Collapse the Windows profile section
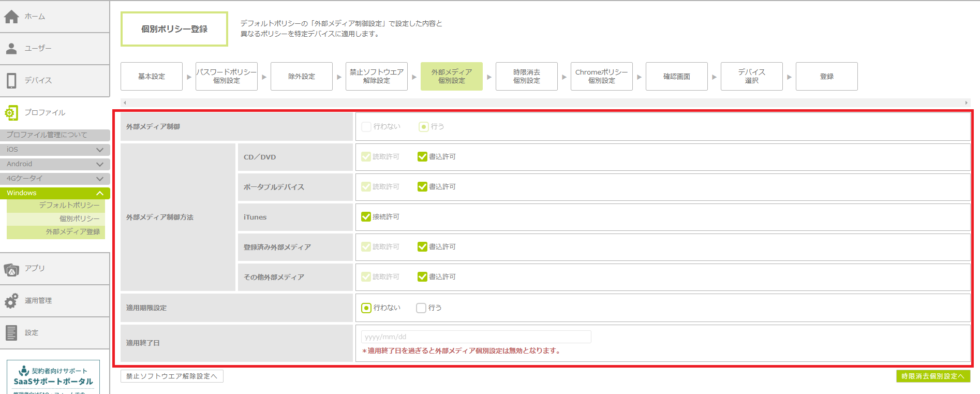The image size is (980, 394). coord(100,193)
